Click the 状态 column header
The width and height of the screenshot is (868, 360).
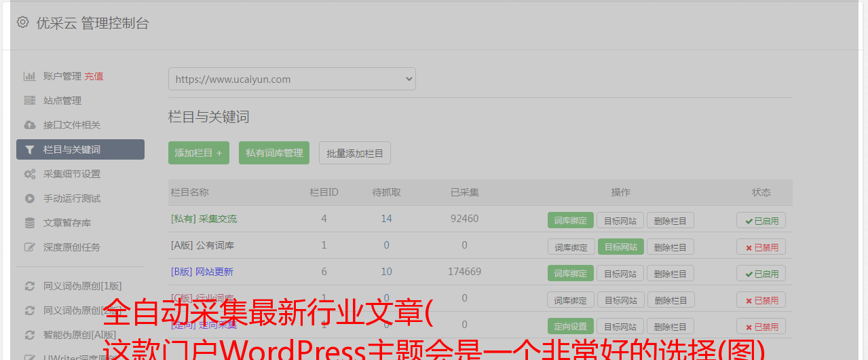click(x=761, y=192)
